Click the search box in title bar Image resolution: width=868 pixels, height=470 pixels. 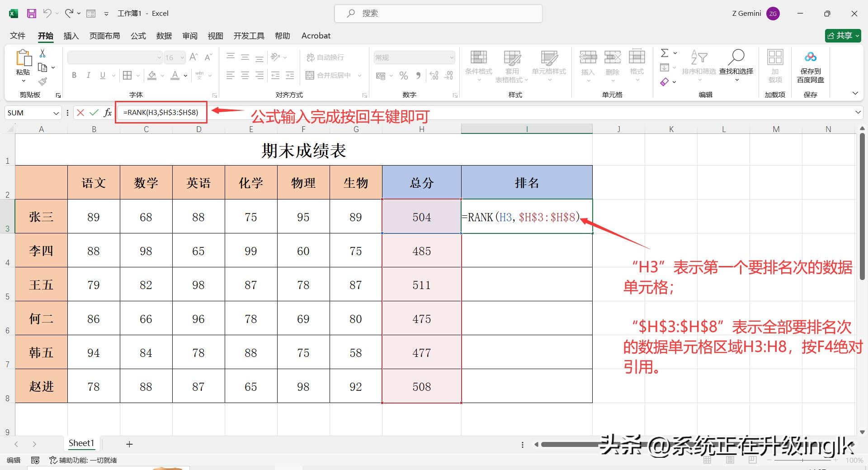click(x=438, y=14)
